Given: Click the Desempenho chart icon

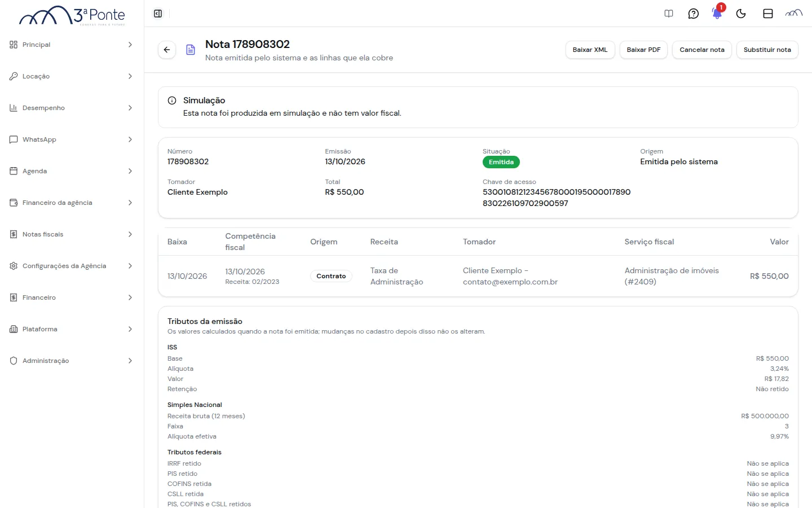Looking at the screenshot, I should pos(14,108).
